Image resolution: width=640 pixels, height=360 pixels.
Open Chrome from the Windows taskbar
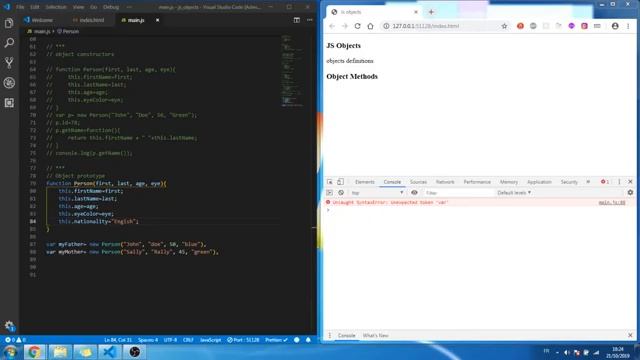pyautogui.click(x=34, y=352)
